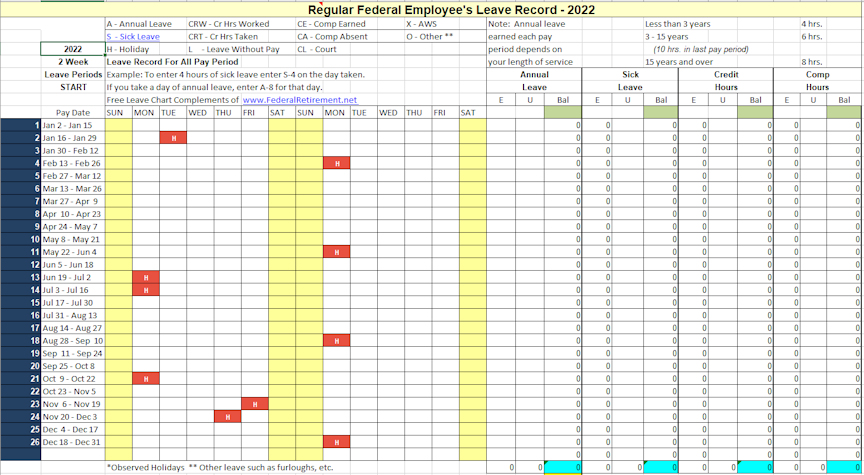Select pay period Jul 17 - Jul 30
864x475 pixels.
[x=73, y=303]
